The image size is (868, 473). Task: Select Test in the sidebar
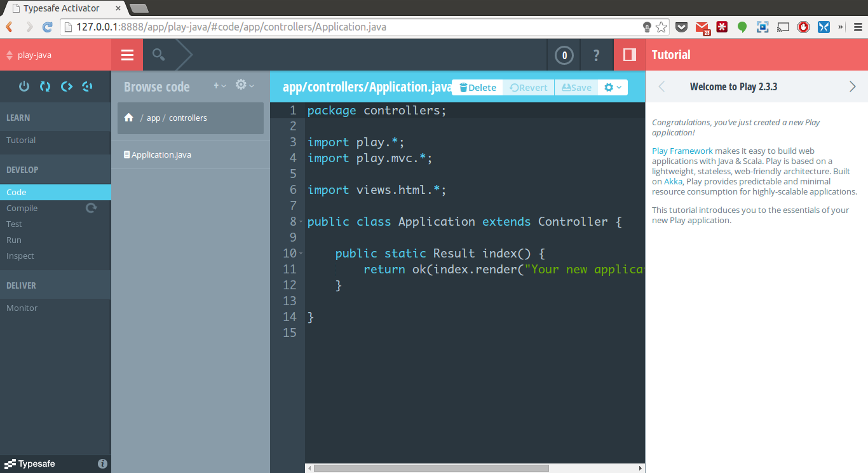pyautogui.click(x=14, y=224)
